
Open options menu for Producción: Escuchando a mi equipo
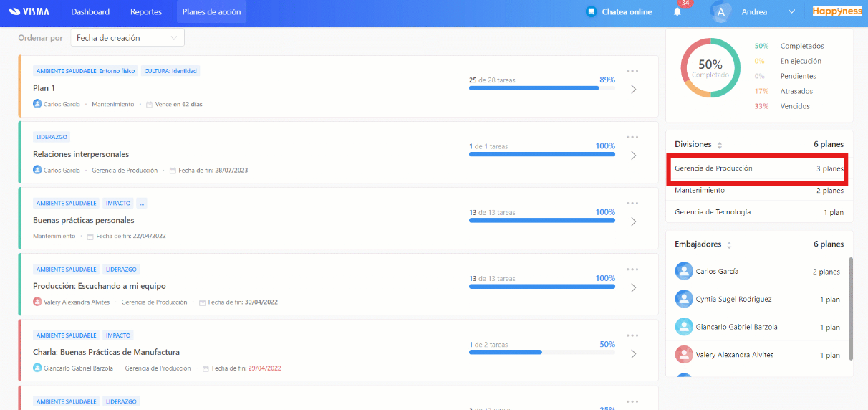click(632, 269)
